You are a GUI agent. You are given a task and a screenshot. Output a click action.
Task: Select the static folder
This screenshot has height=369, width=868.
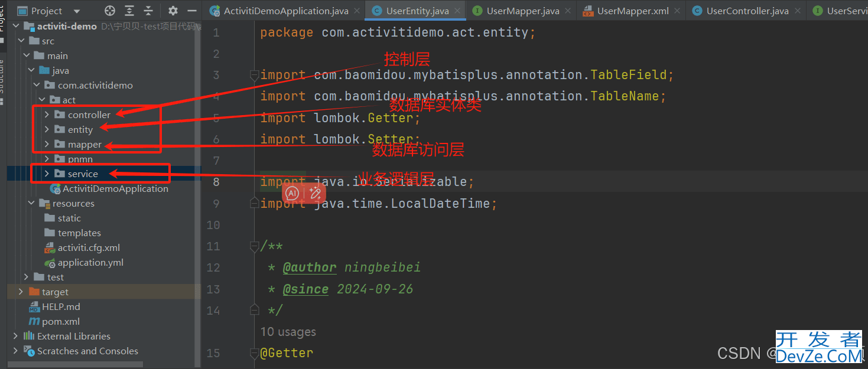(x=69, y=218)
